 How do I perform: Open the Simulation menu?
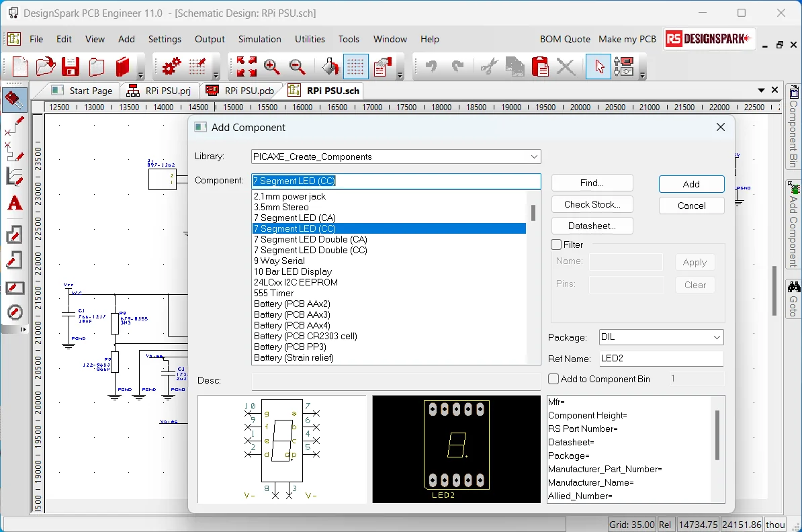259,39
